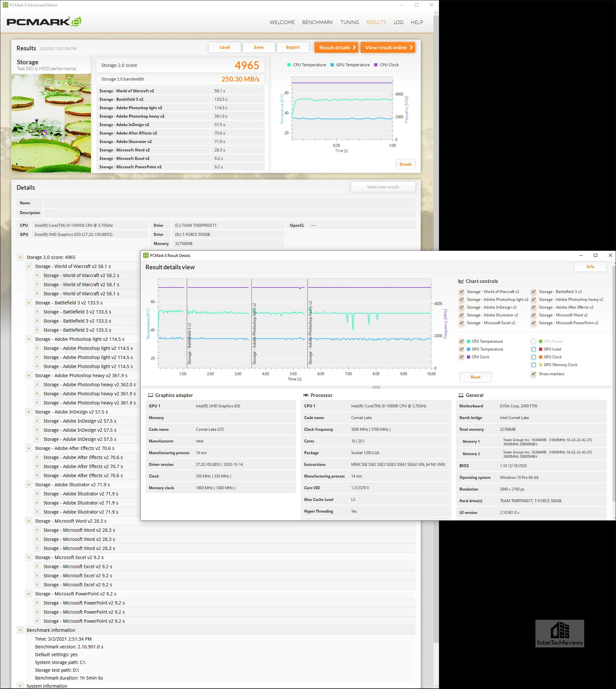The image size is (616, 689).
Task: Toggle Storage - Adobe Illustrator v2 checkbox
Action: point(461,315)
